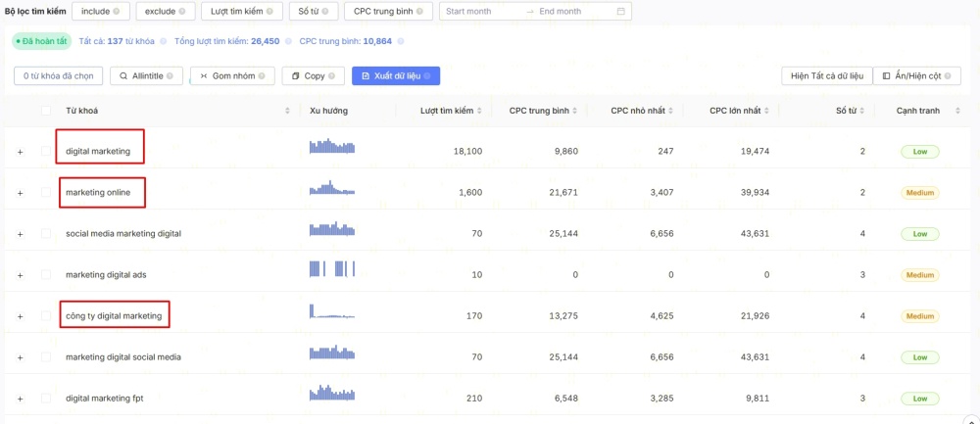Click the Xuất dữ liệu export button
980x424 pixels.
(x=396, y=75)
